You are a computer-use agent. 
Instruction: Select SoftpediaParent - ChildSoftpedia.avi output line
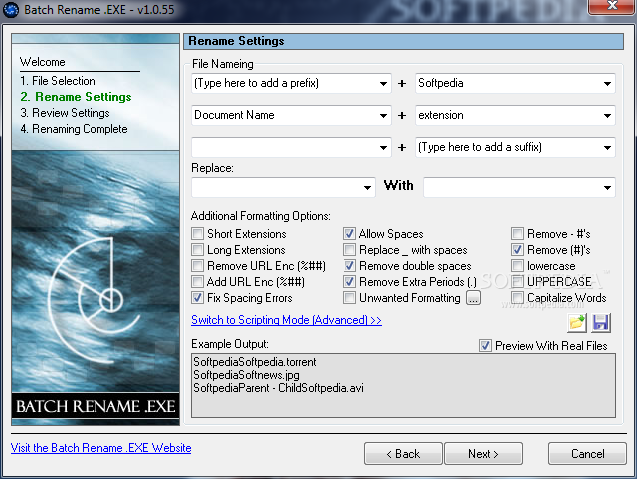click(x=278, y=388)
